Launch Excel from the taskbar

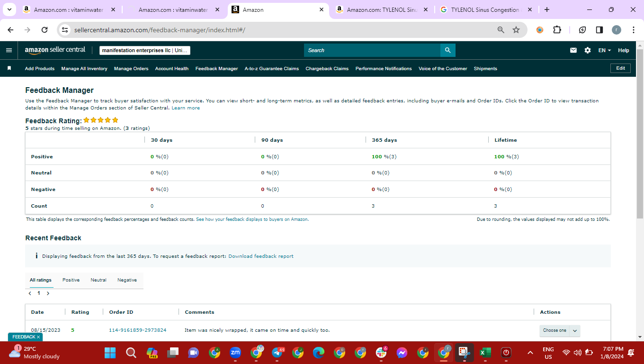pos(485,353)
